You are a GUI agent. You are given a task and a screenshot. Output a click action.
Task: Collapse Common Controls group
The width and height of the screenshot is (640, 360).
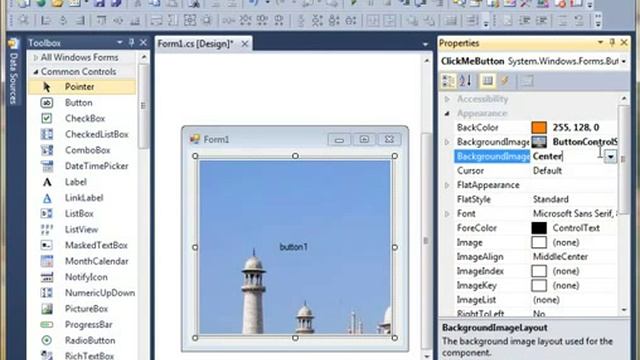click(36, 72)
